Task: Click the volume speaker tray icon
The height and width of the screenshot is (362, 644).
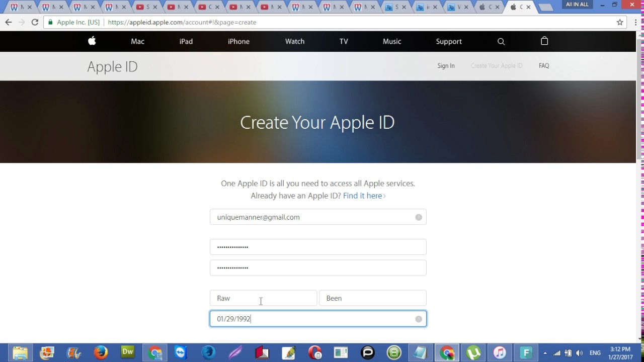Action: 580,353
